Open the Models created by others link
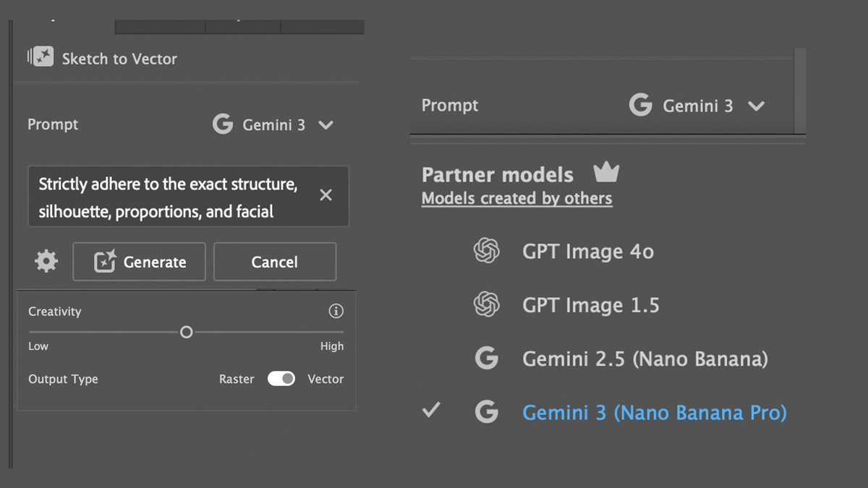The width and height of the screenshot is (868, 488). point(517,198)
